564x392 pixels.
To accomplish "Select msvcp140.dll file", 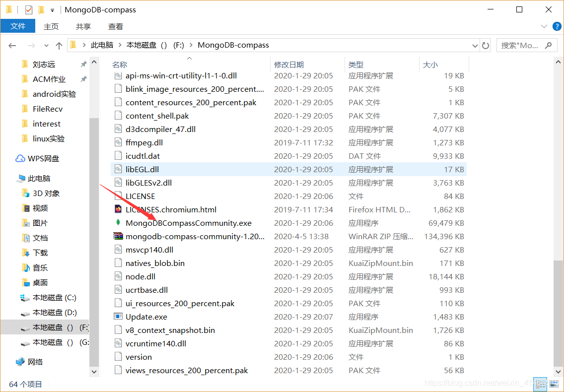I will point(149,250).
